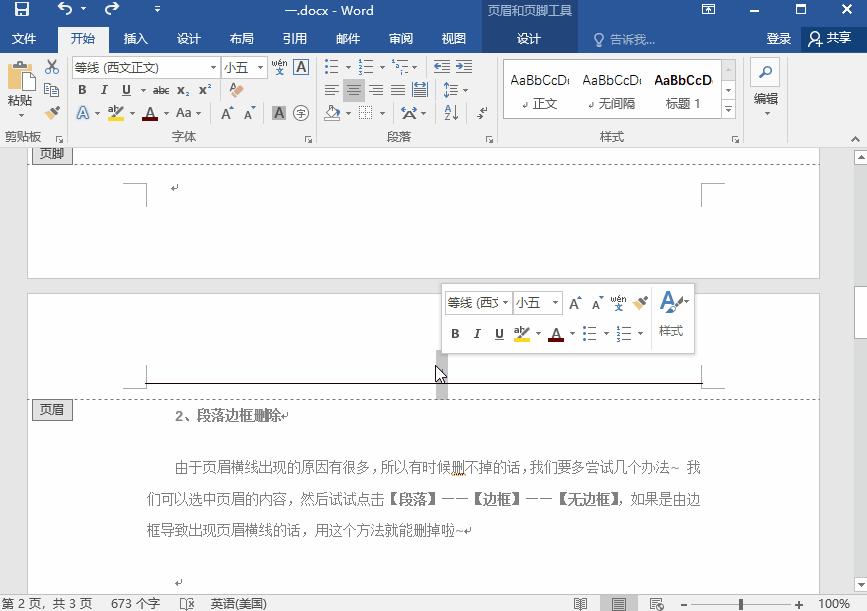The height and width of the screenshot is (611, 867).
Task: Open the font color dropdown arrow
Action: (166, 113)
